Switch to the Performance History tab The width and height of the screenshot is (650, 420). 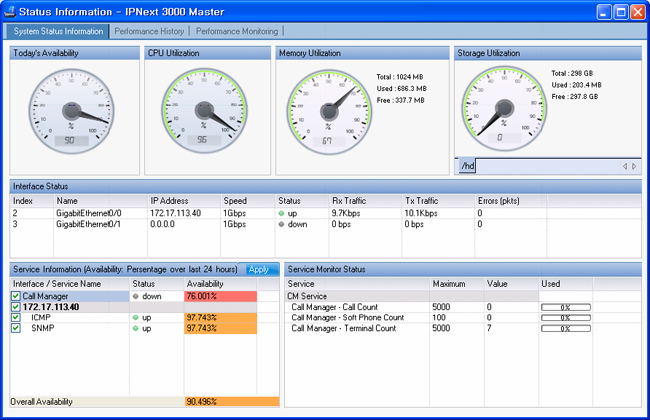coord(148,31)
